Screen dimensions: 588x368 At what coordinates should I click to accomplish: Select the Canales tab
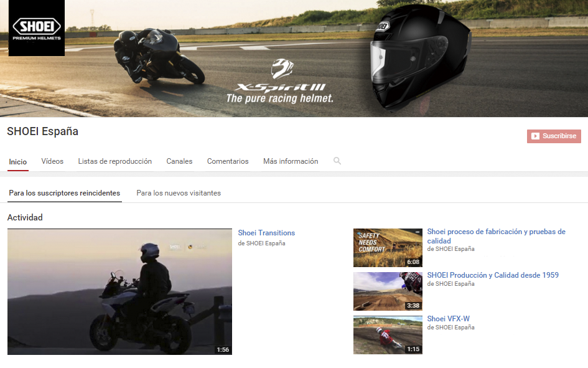179,161
